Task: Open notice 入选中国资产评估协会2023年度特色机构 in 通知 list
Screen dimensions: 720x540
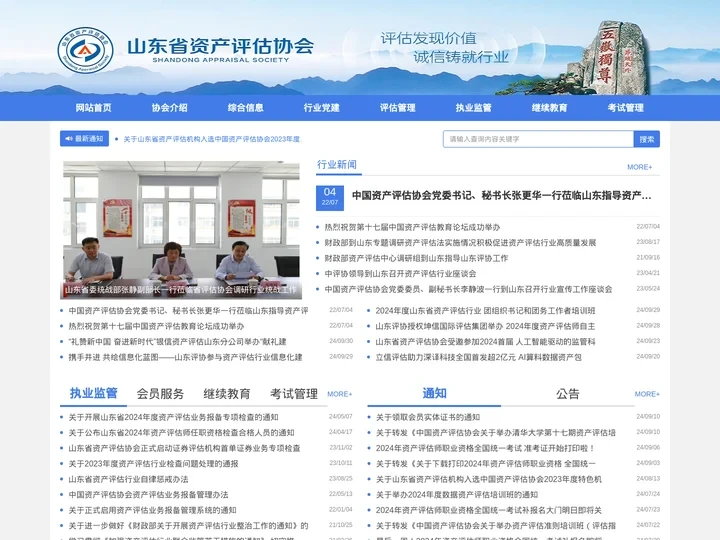Action: tap(489, 479)
